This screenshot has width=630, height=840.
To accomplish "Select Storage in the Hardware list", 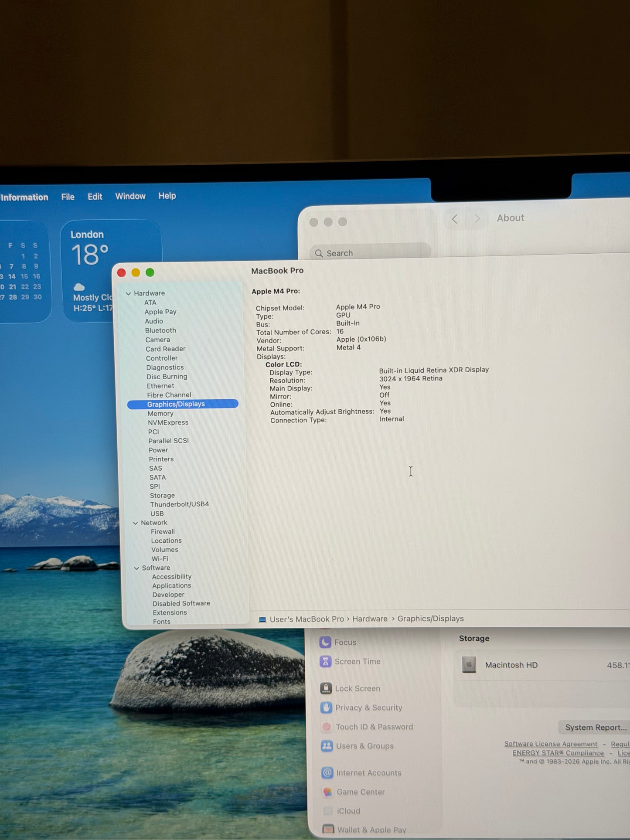I will (x=162, y=496).
